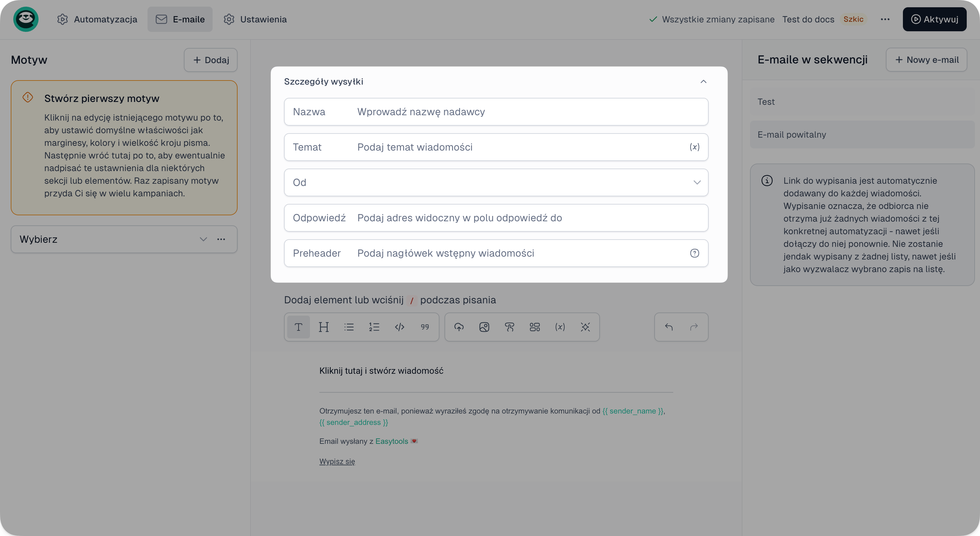The width and height of the screenshot is (980, 536).
Task: Click the sender_name variable in footer
Action: click(633, 411)
